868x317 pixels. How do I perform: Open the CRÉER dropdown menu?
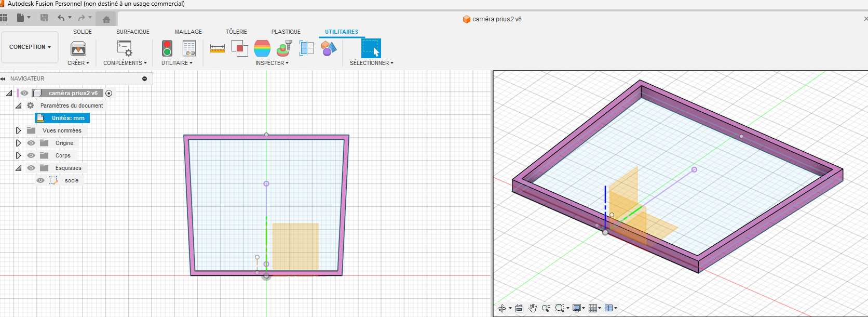coord(78,63)
